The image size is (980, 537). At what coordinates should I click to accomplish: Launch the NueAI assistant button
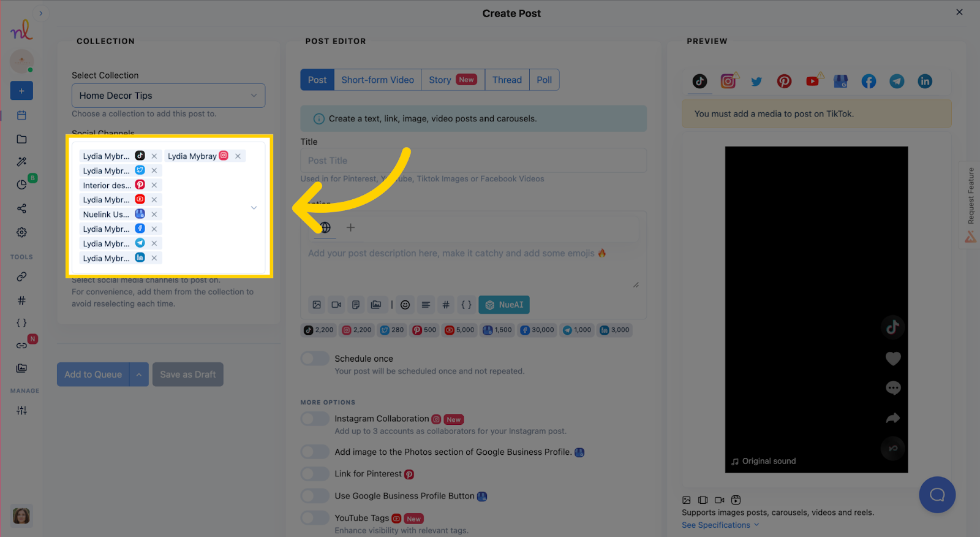point(504,305)
